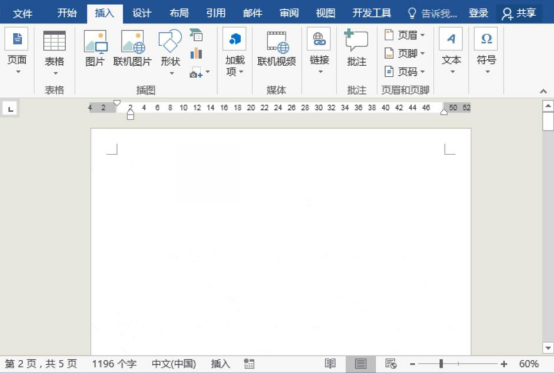This screenshot has width=554, height=373.
Task: Switch to the 邮件 Mailings tab
Action: pyautogui.click(x=252, y=13)
